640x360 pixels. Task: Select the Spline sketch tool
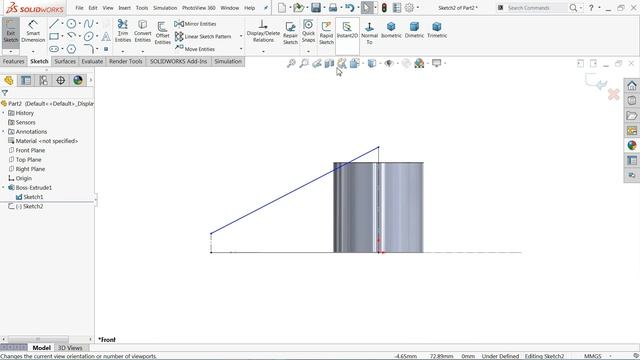pyautogui.click(x=88, y=24)
